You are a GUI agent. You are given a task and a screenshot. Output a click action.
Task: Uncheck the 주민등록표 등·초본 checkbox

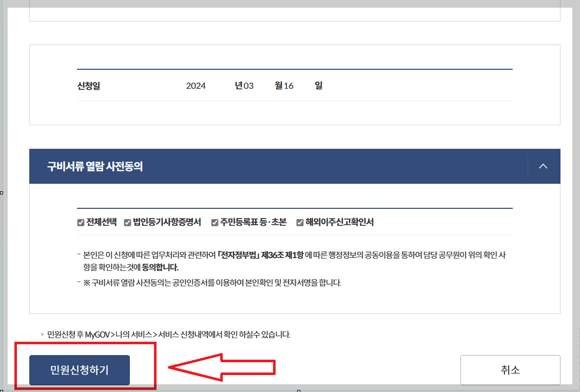pyautogui.click(x=214, y=222)
